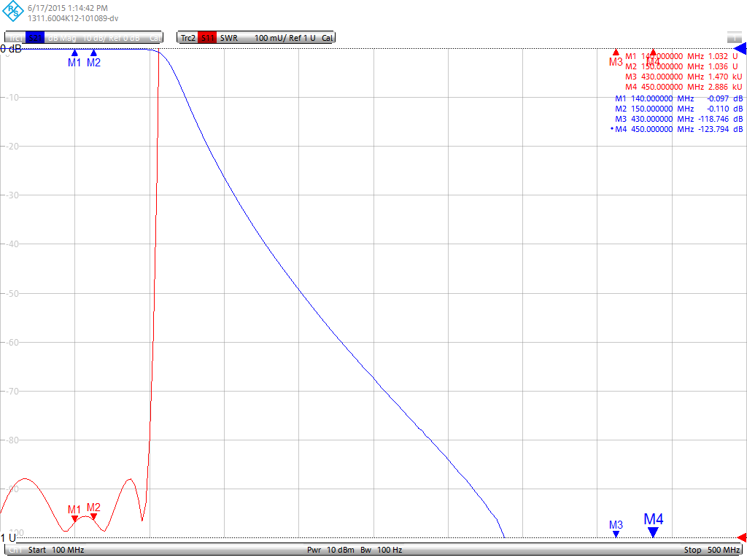The height and width of the screenshot is (560, 747).
Task: Select the red S11 box in the Trc2 label
Action: (207, 38)
